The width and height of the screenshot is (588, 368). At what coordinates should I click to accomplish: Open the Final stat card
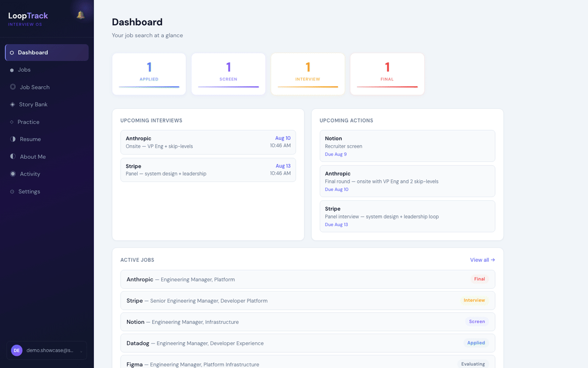[x=387, y=74]
